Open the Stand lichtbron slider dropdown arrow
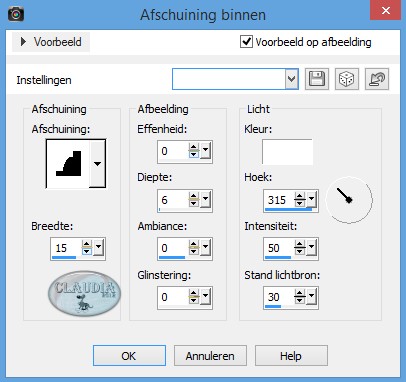 (x=311, y=297)
